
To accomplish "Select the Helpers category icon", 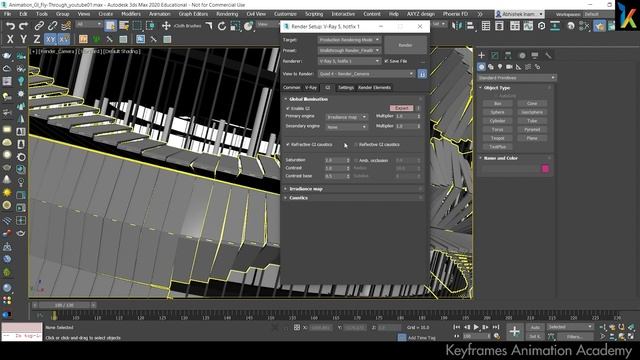I will [x=518, y=67].
